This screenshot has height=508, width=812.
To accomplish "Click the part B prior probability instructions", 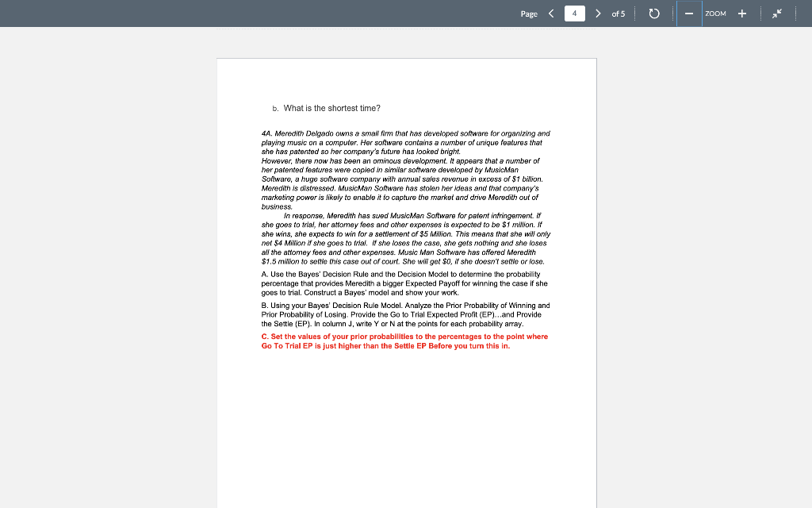I will (404, 314).
